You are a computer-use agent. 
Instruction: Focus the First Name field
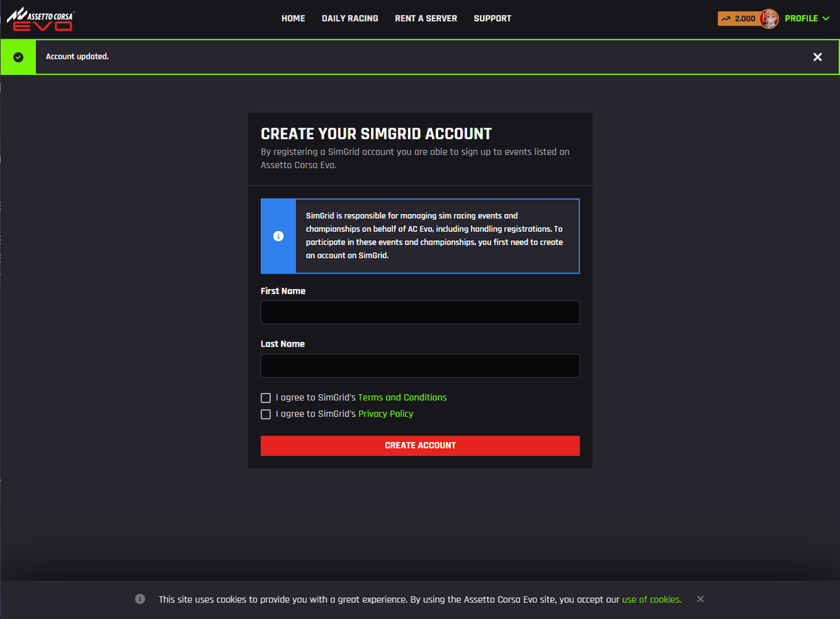pyautogui.click(x=420, y=312)
